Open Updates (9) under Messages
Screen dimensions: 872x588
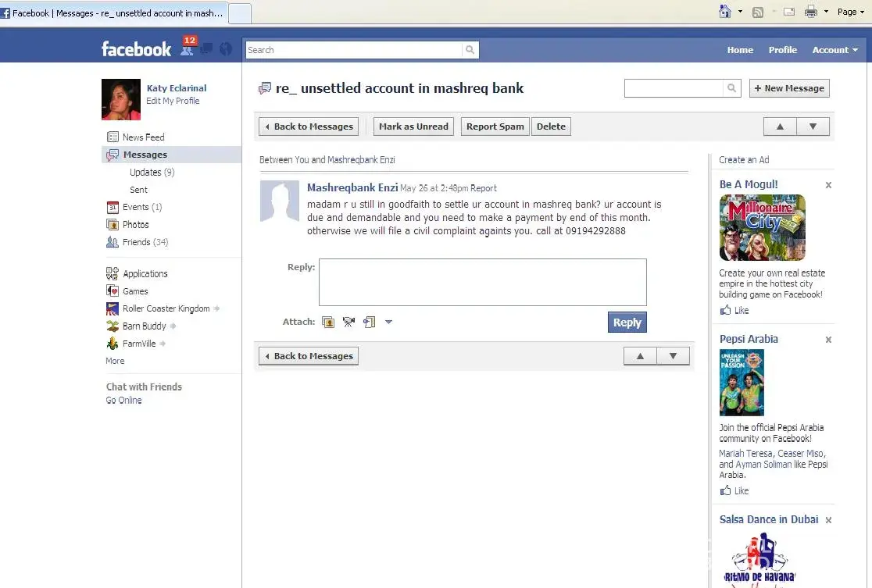(x=152, y=173)
